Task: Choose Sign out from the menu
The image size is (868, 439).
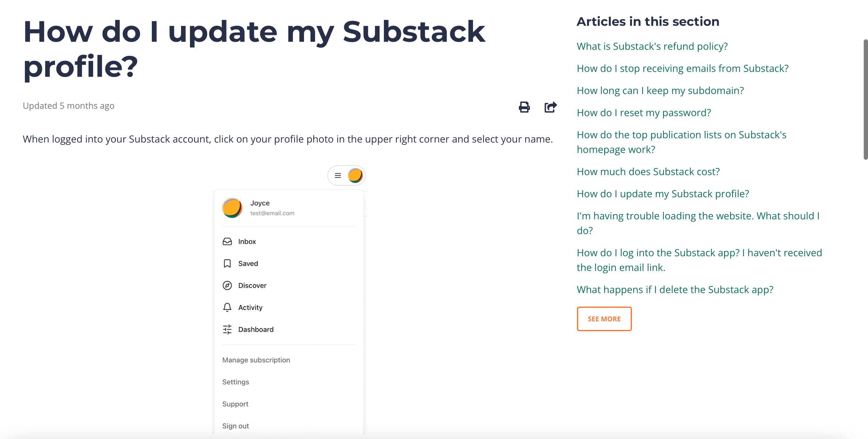Action: click(235, 425)
